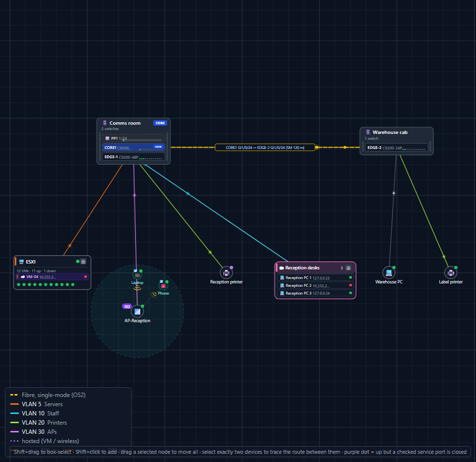Click the Reception desks title text

click(302, 268)
